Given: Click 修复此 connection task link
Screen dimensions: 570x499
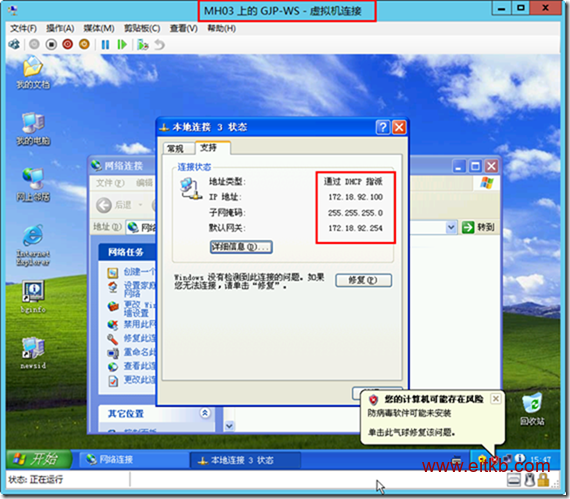Looking at the screenshot, I should (x=132, y=338).
